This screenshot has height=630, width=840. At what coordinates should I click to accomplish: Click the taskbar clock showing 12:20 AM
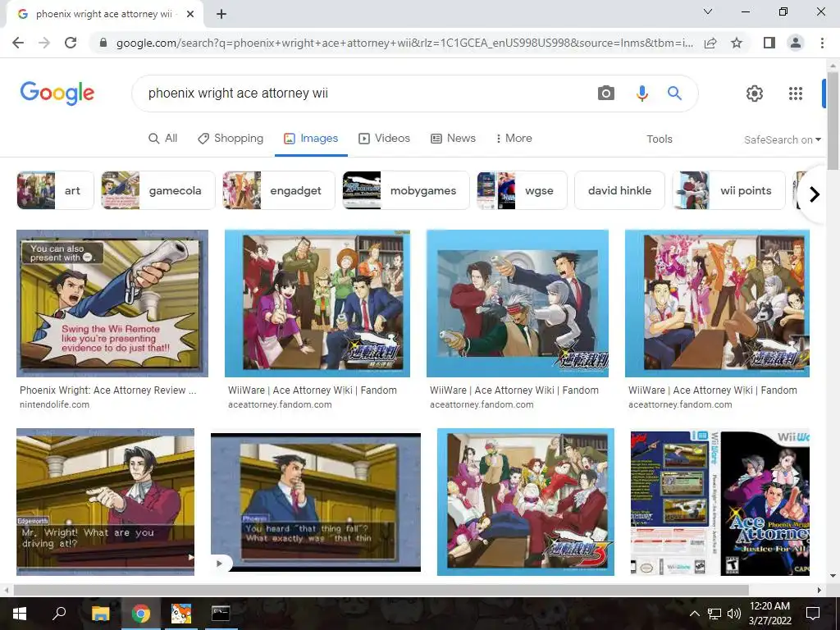769,614
